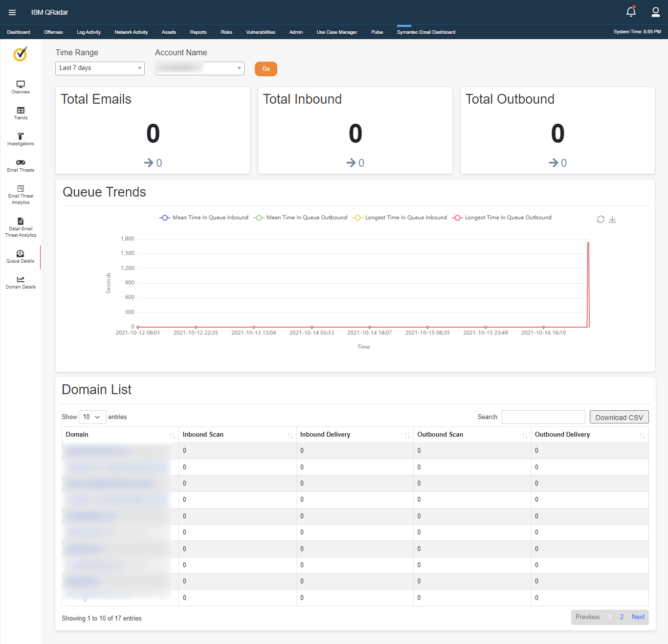This screenshot has width=668, height=644.
Task: Open the Use Case Manager tab
Action: pyautogui.click(x=336, y=32)
